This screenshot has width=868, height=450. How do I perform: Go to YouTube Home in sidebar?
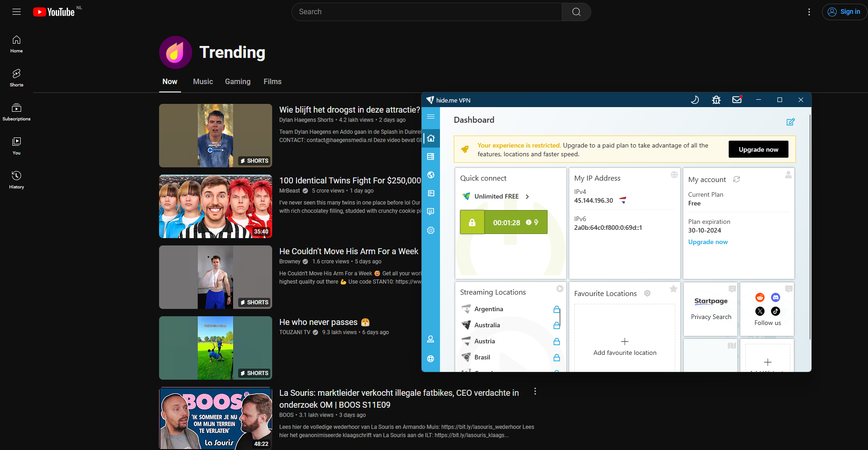tap(17, 45)
